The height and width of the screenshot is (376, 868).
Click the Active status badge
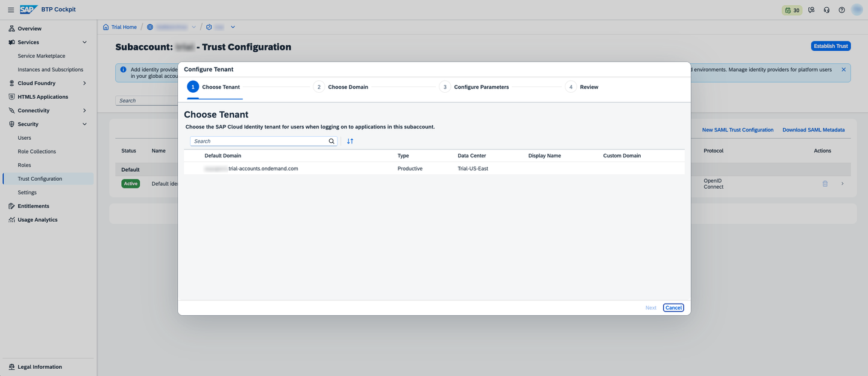(x=131, y=184)
